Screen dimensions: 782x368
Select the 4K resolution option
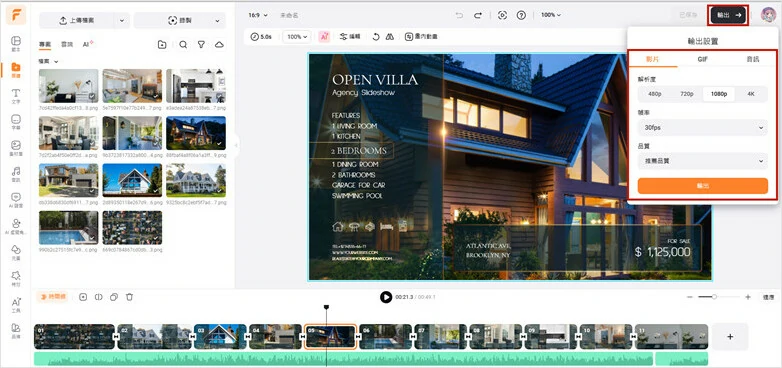pos(751,94)
